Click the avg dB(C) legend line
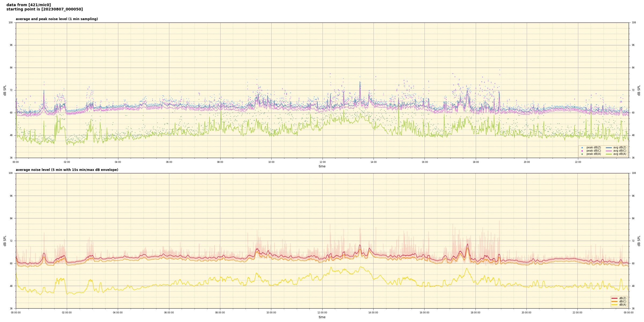This screenshot has height=322, width=644. (609, 151)
